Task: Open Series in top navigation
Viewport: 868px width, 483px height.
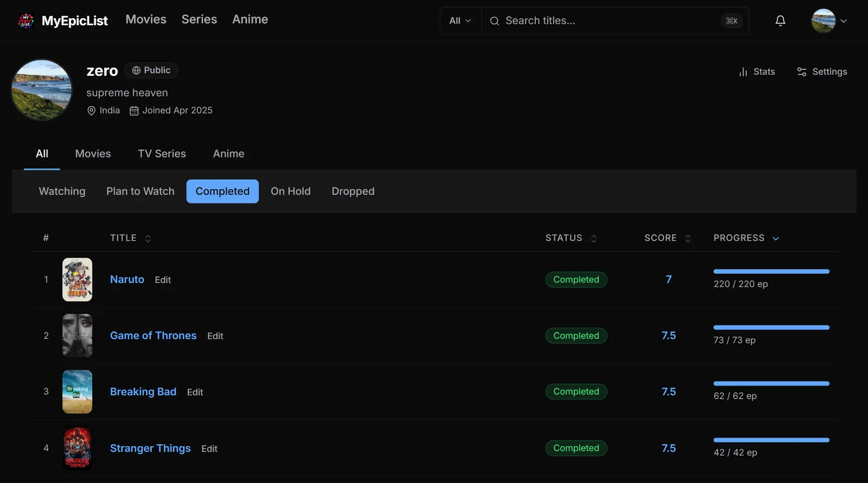Action: tap(199, 19)
